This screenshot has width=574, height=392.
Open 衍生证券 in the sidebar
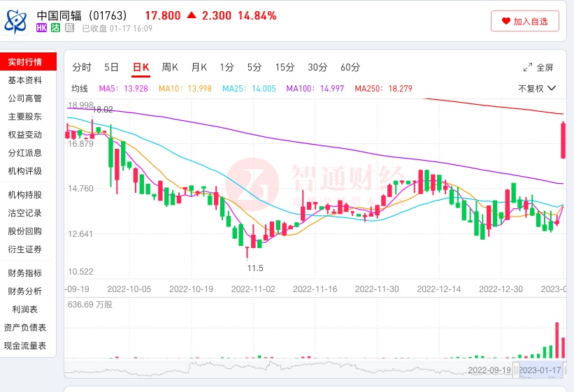pyautogui.click(x=25, y=249)
